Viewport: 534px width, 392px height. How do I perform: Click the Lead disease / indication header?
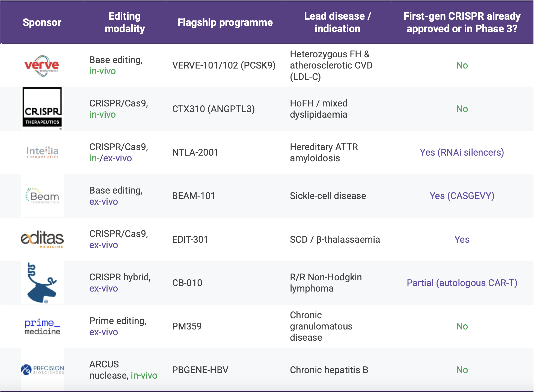(x=337, y=22)
